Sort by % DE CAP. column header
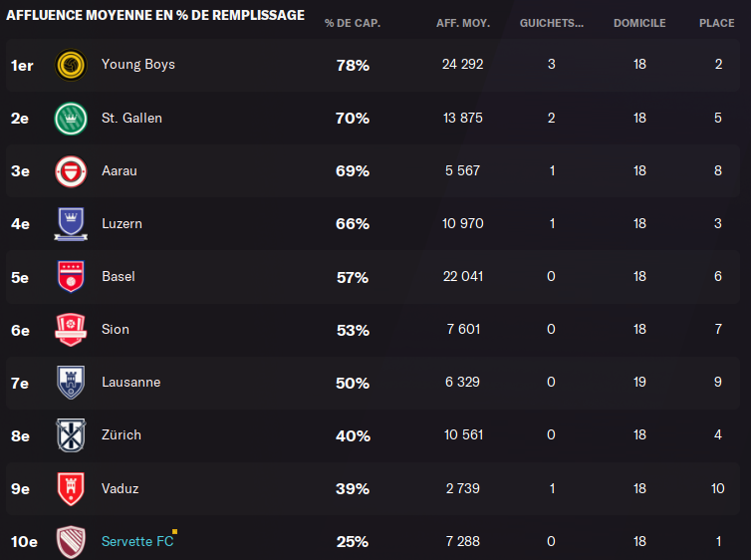This screenshot has height=560, width=751. [353, 23]
